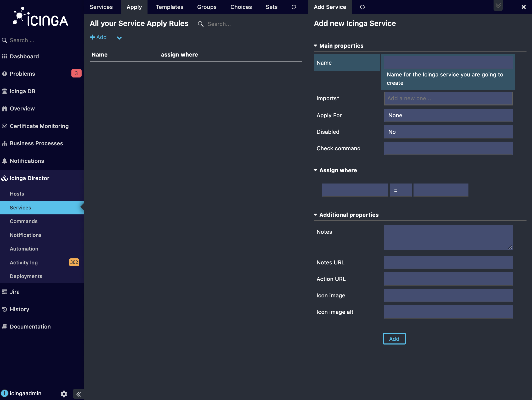532x400 pixels.
Task: Focus the apply rules Search field
Action: click(x=254, y=24)
